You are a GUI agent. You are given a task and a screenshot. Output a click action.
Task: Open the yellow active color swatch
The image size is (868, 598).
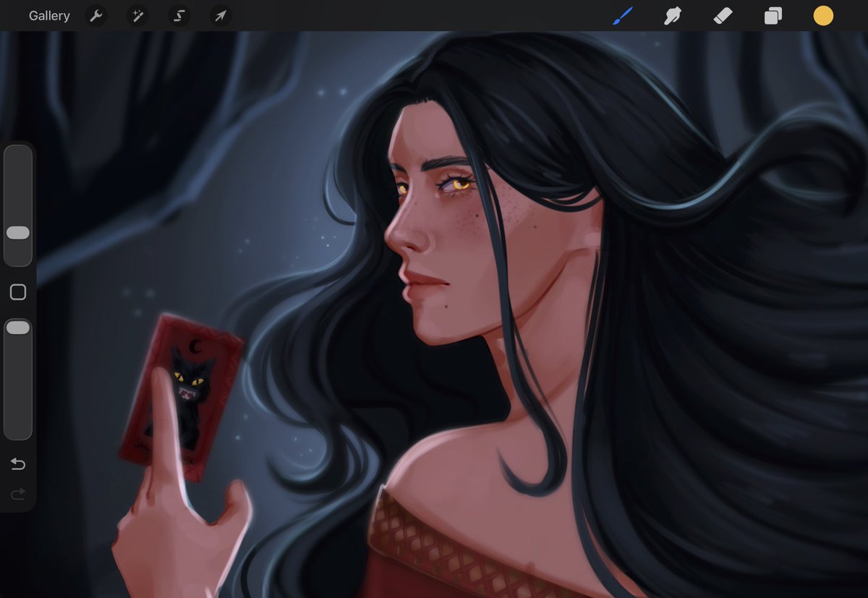pyautogui.click(x=823, y=16)
